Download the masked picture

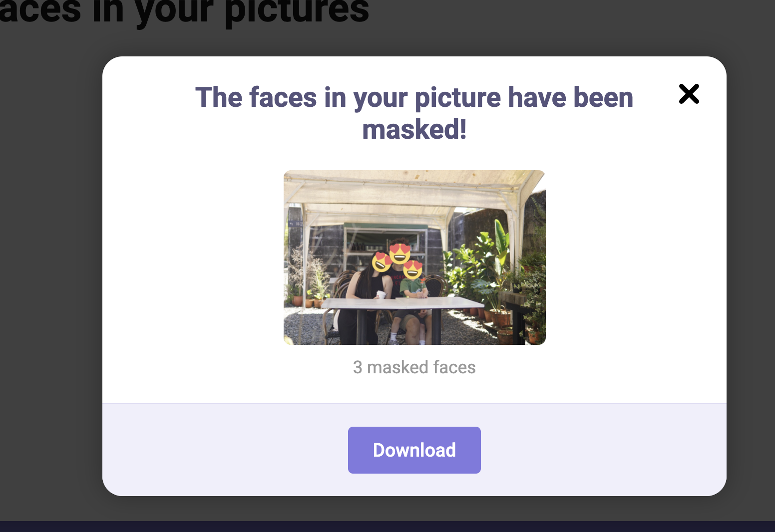pos(414,450)
